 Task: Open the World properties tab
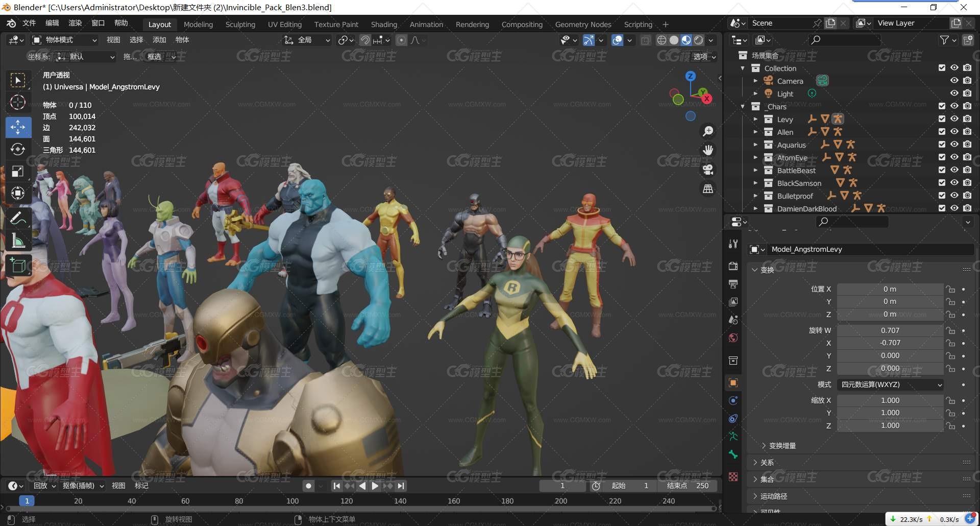pos(733,338)
